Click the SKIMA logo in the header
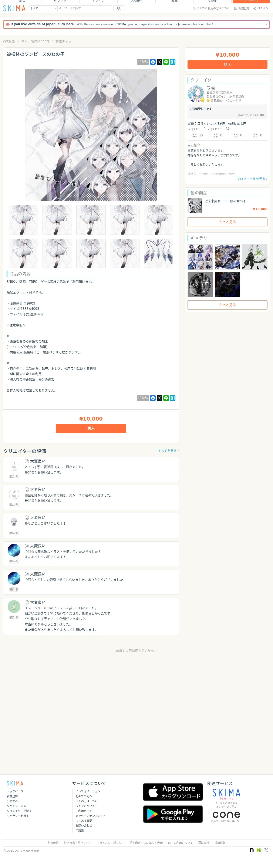 point(14,9)
